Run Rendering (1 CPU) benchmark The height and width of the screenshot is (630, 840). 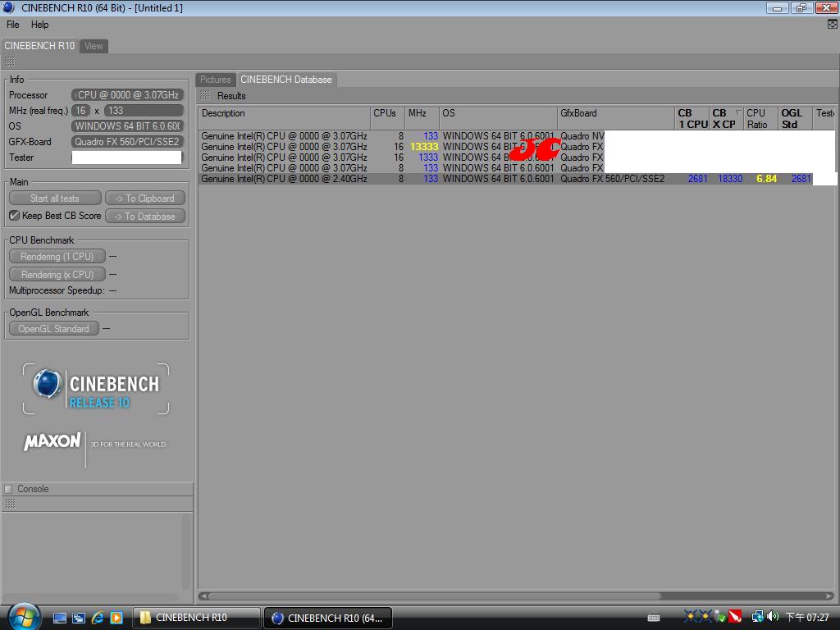[57, 257]
